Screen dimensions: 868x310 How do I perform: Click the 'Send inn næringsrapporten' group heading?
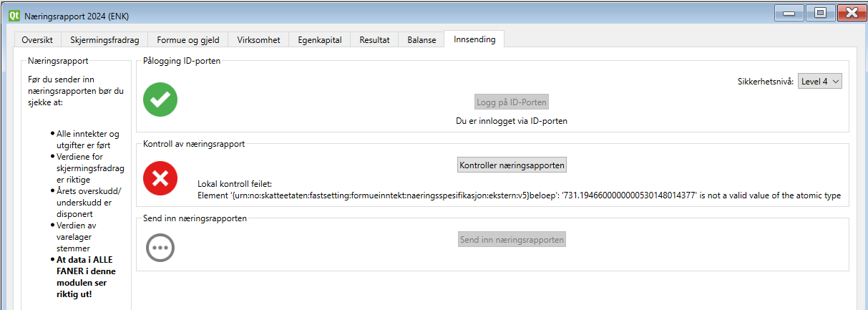[195, 218]
